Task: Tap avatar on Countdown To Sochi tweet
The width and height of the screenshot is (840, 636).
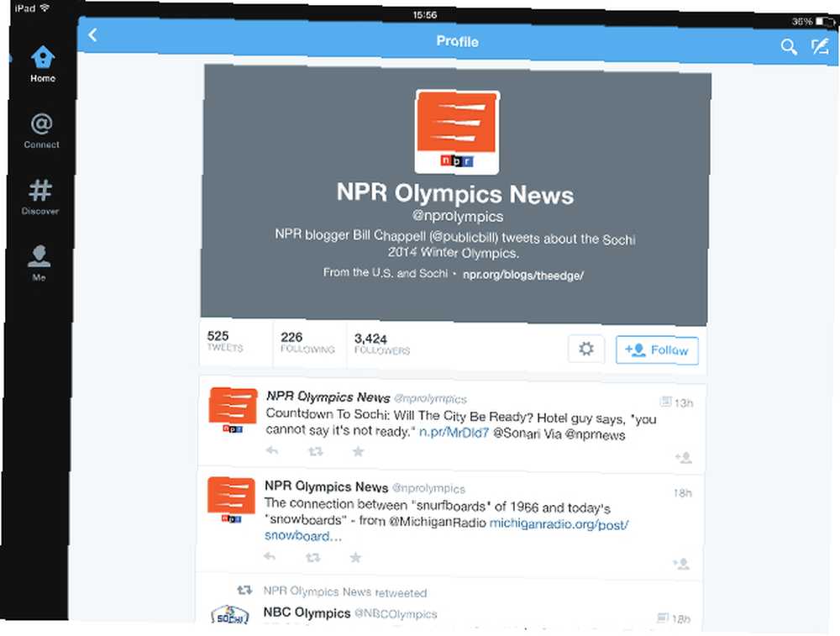Action: (x=233, y=410)
